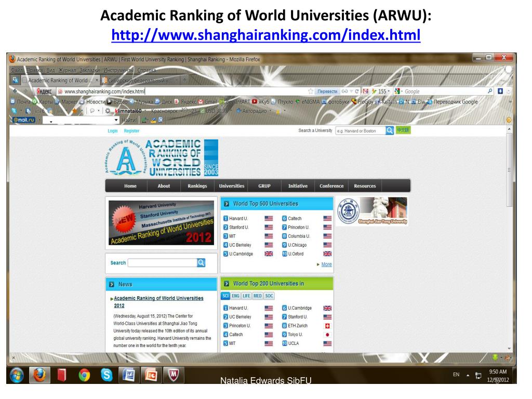532x399 pixels.
Task: Select the SCI subject tab
Action: (x=225, y=296)
